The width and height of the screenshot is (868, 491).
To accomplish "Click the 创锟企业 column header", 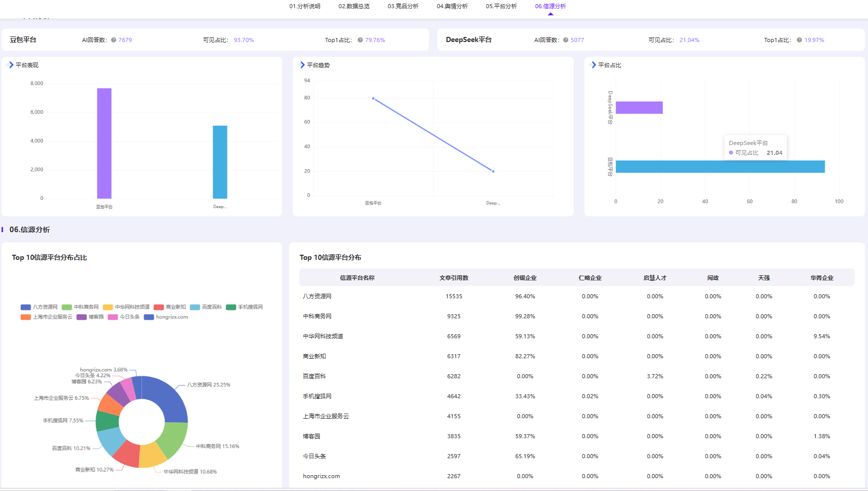I will click(525, 278).
